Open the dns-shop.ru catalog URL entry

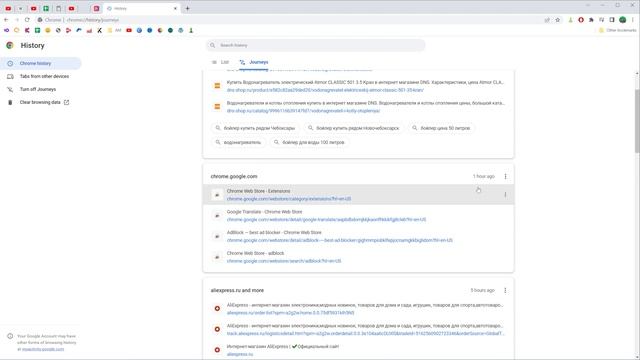(x=358, y=107)
